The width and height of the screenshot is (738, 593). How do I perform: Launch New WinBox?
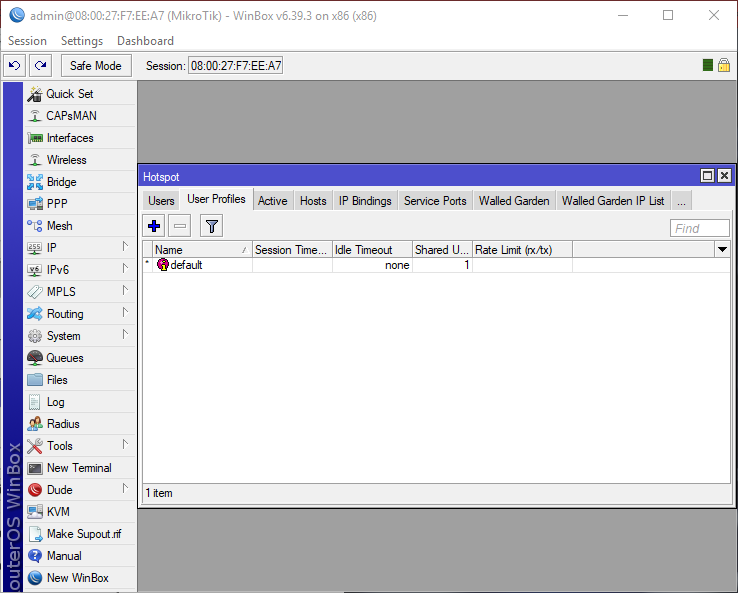pyautogui.click(x=80, y=578)
